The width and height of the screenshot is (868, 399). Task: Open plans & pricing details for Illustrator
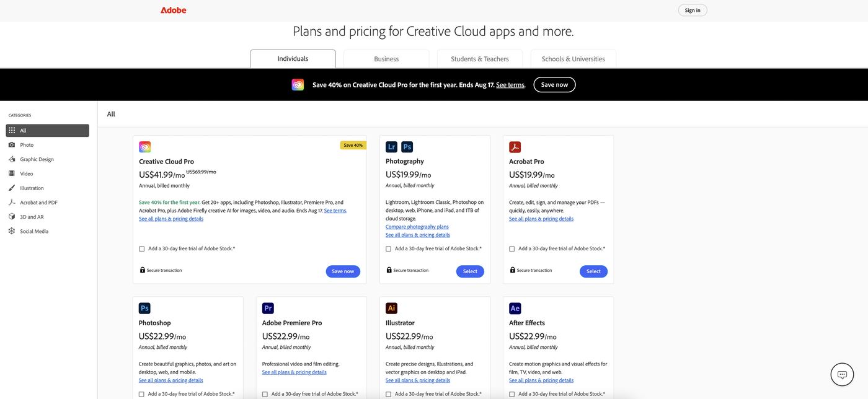point(418,380)
